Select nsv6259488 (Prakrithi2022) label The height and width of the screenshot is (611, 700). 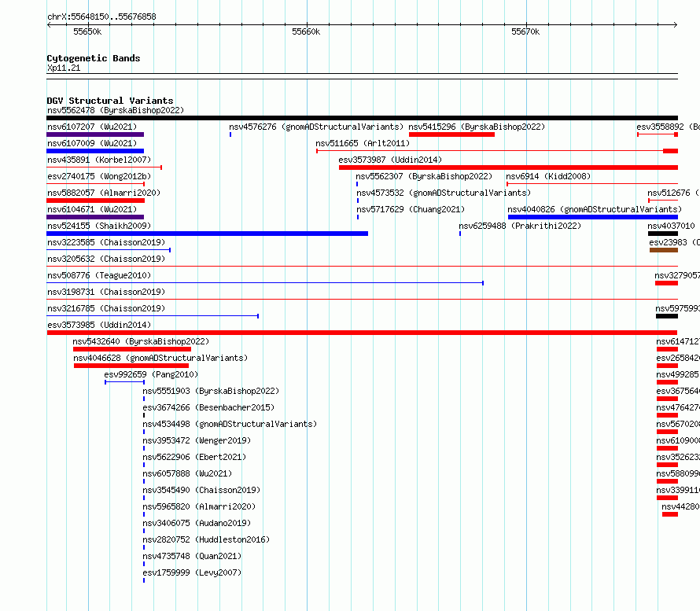pos(520,226)
